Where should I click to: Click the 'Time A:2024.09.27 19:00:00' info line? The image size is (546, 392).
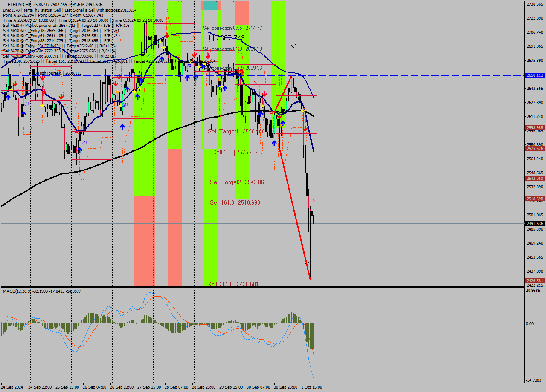[83, 20]
